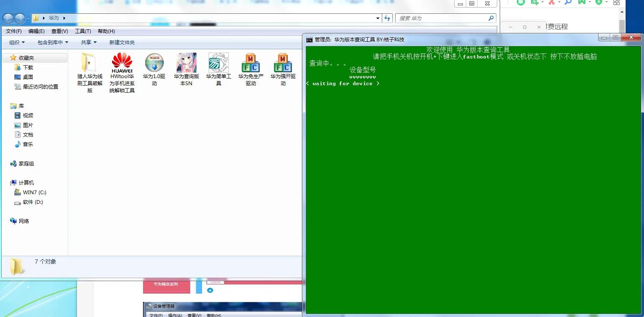Open the 查看(V) menu in Explorer
This screenshot has width=644, height=317.
coord(59,31)
